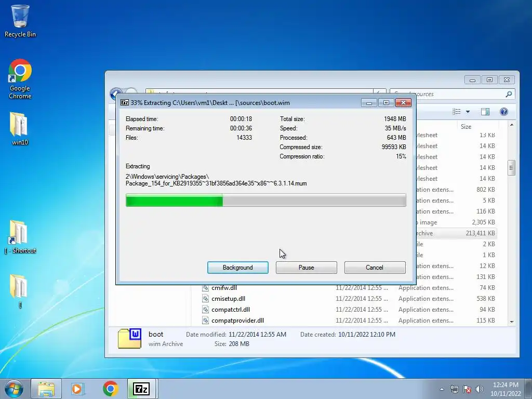The width and height of the screenshot is (532, 399).
Task: Open Explorer help icon
Action: pyautogui.click(x=504, y=112)
